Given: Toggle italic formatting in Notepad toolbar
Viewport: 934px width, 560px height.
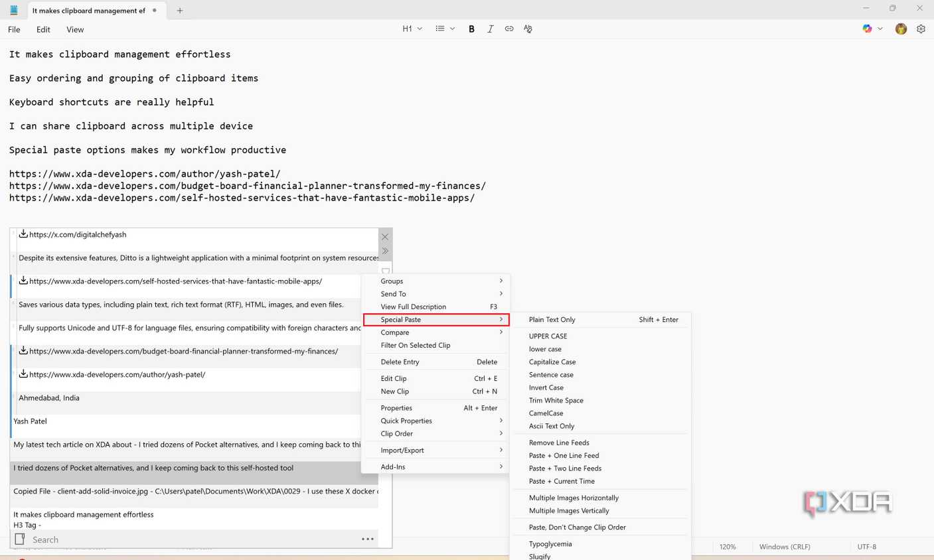Looking at the screenshot, I should click(490, 29).
